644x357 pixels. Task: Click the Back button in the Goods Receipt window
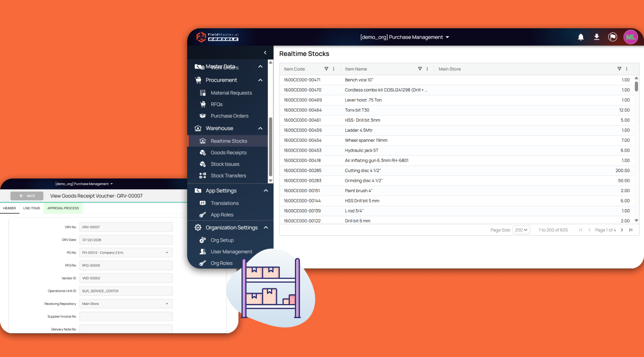pos(27,196)
